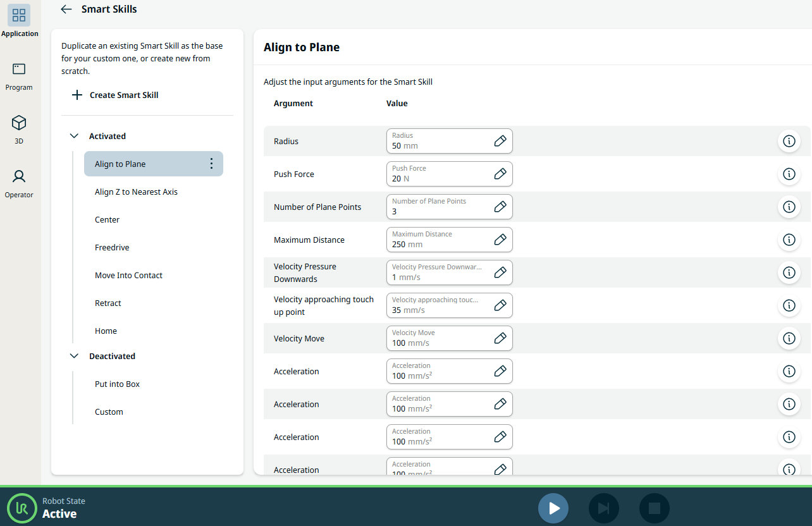Select Move Into Contact skill
Screen dimensions: 812x526
(x=128, y=275)
